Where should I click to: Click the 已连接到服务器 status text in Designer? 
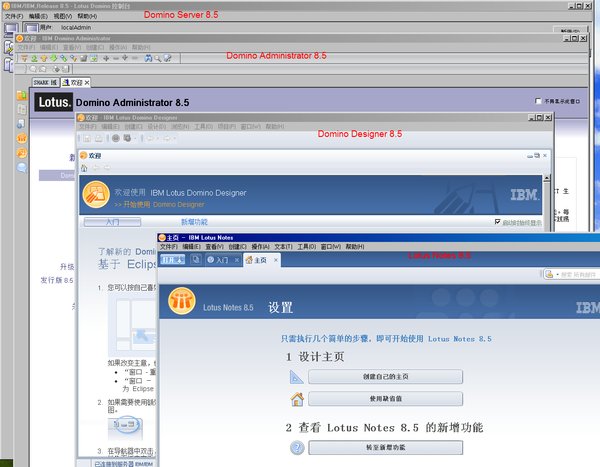[x=124, y=464]
